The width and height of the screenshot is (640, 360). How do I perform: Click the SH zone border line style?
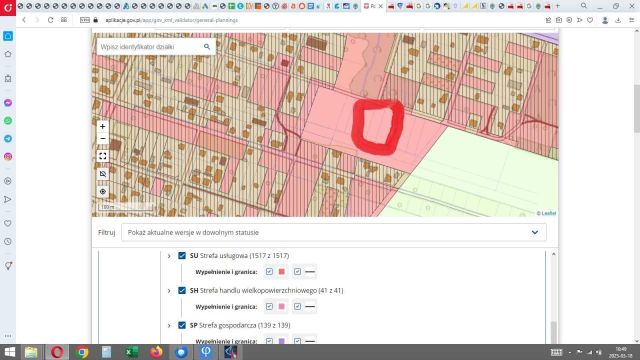(310, 306)
